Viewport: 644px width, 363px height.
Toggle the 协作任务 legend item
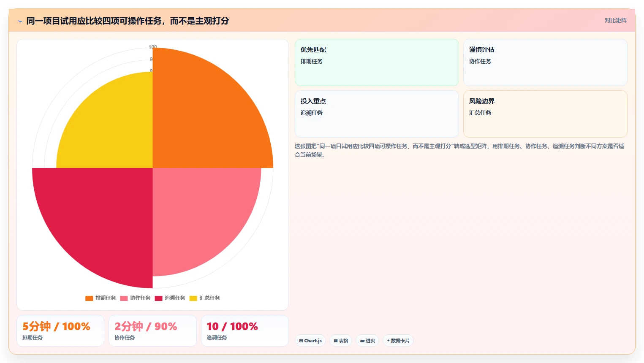point(135,298)
